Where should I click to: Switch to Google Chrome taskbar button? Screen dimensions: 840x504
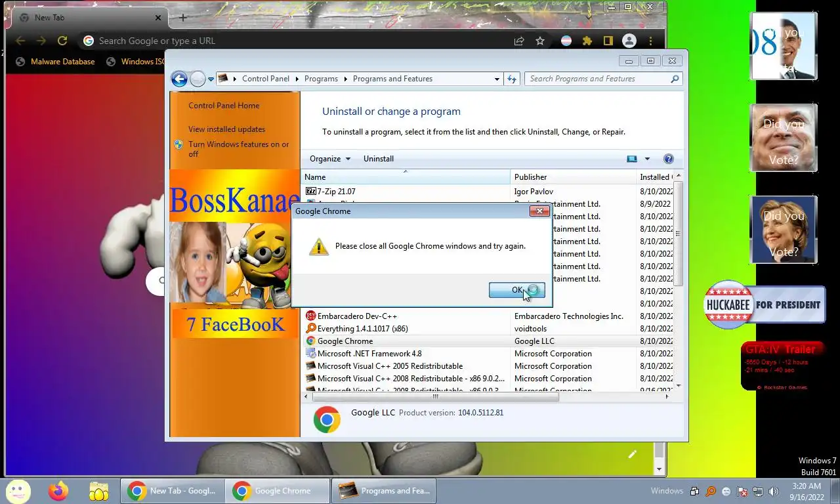tap(278, 491)
